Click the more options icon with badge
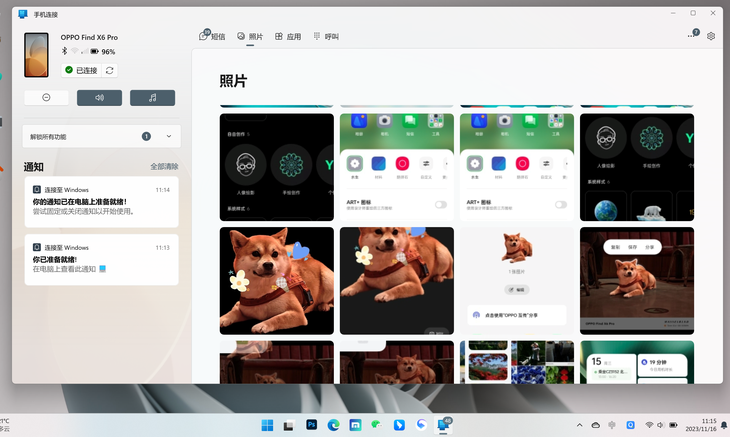The width and height of the screenshot is (730, 437). click(x=693, y=36)
